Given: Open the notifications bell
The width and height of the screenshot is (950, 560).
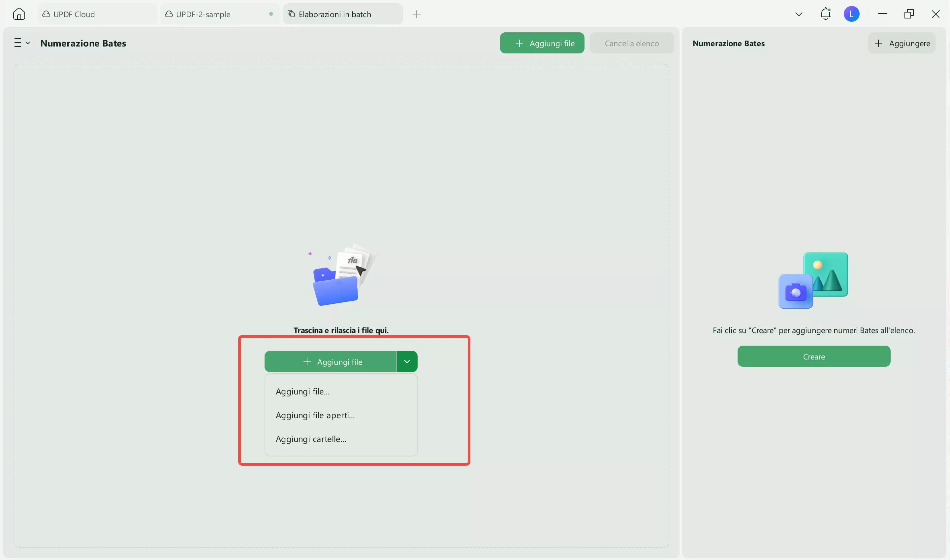Looking at the screenshot, I should click(825, 14).
